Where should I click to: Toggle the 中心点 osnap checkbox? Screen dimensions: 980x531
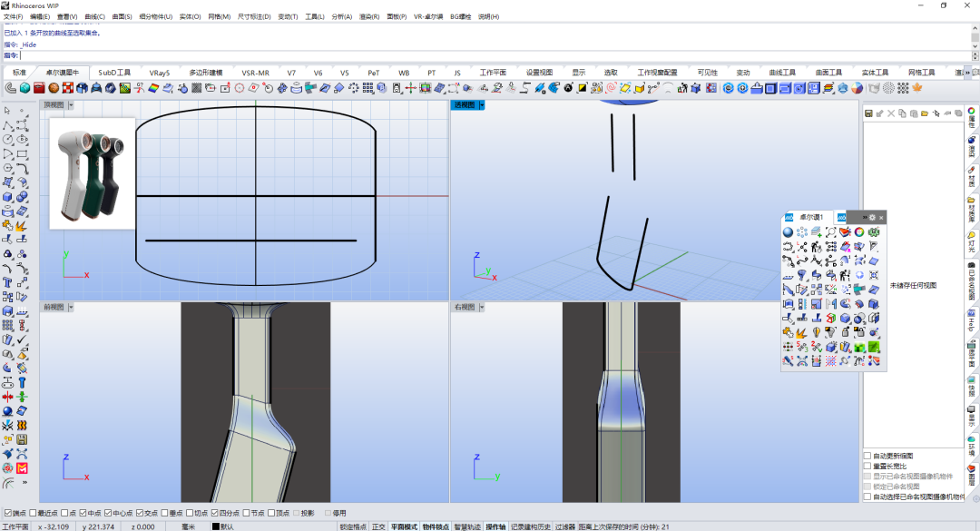pyautogui.click(x=108, y=513)
